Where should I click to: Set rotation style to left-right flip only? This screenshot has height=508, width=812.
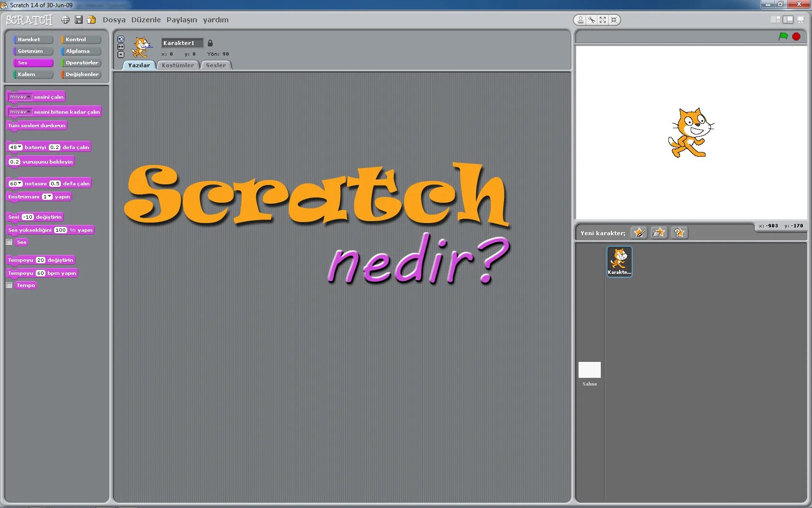121,47
